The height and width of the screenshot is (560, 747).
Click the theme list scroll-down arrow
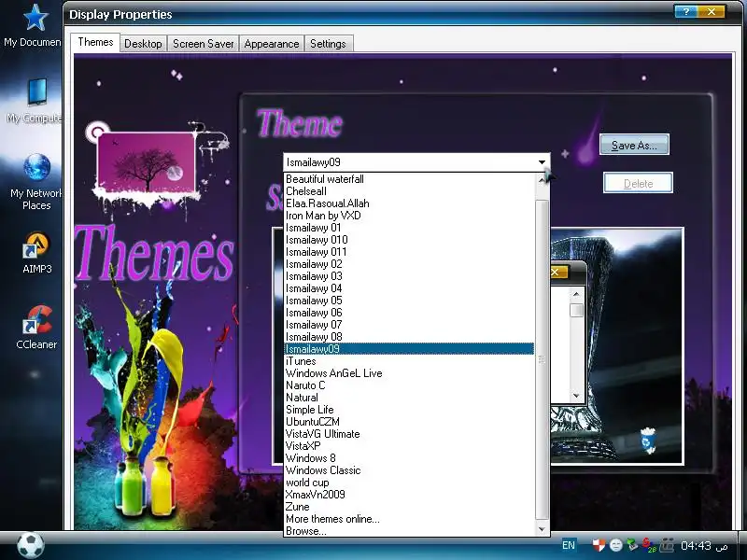click(x=542, y=529)
